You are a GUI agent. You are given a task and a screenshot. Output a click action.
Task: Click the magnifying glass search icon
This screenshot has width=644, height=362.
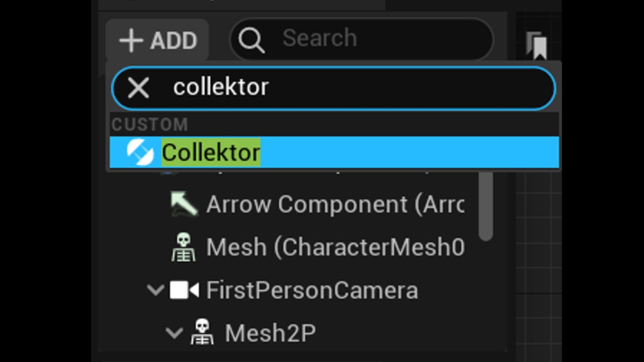click(x=252, y=38)
